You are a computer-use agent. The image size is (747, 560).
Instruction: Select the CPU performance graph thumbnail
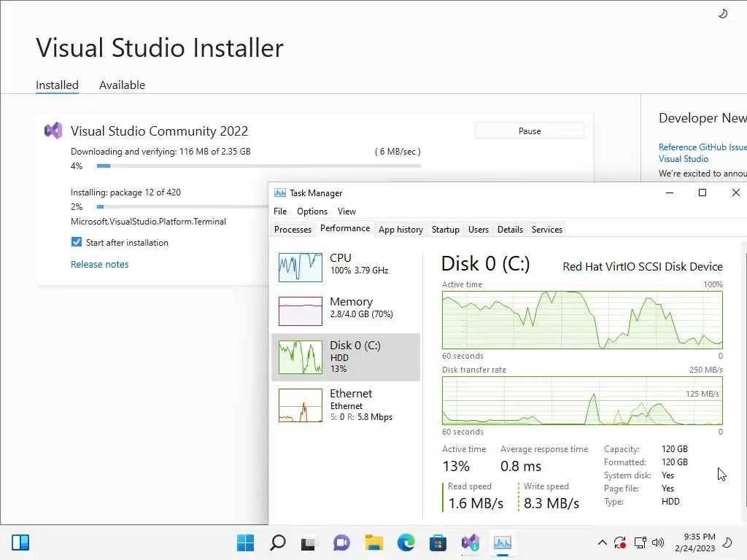coord(300,267)
